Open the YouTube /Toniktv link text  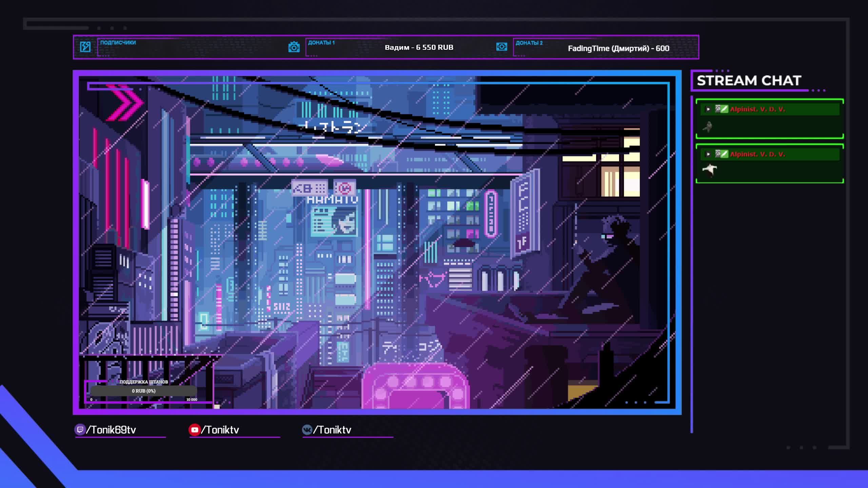[x=220, y=430]
